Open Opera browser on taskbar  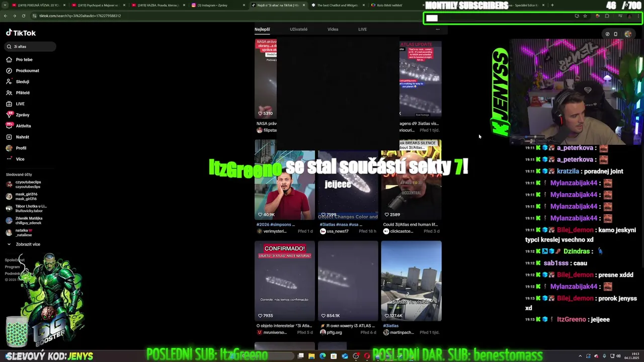click(x=367, y=356)
